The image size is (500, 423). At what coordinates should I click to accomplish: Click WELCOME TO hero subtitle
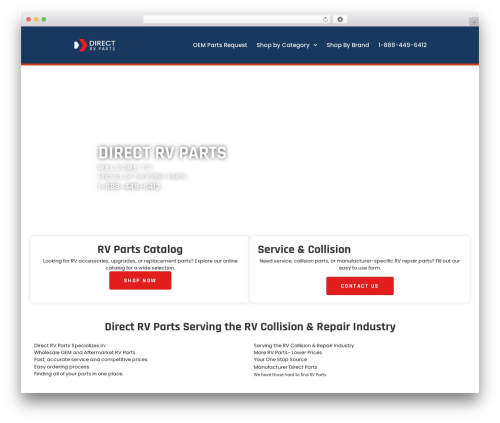pos(125,167)
